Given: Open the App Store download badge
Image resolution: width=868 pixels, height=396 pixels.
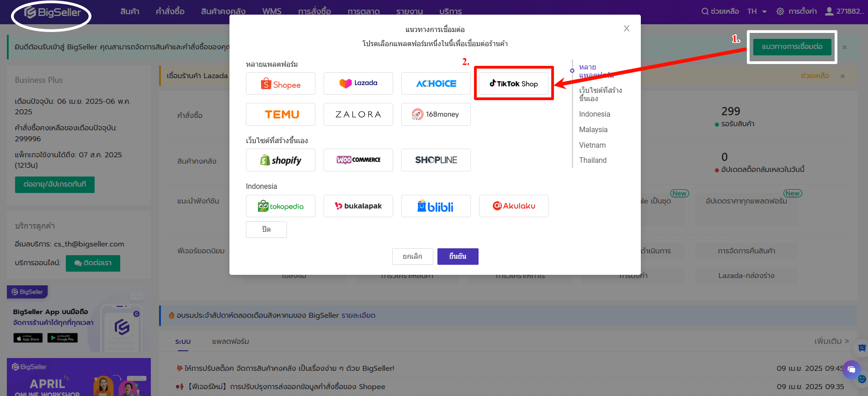Looking at the screenshot, I should (28, 338).
